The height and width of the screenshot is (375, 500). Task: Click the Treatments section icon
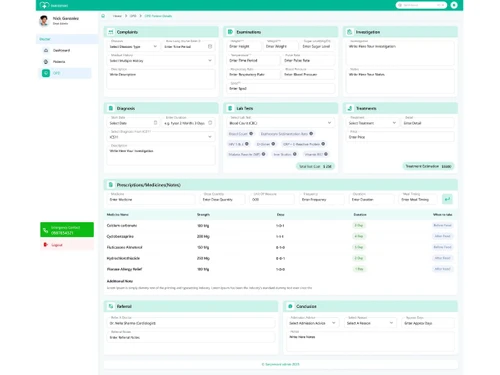coord(349,108)
